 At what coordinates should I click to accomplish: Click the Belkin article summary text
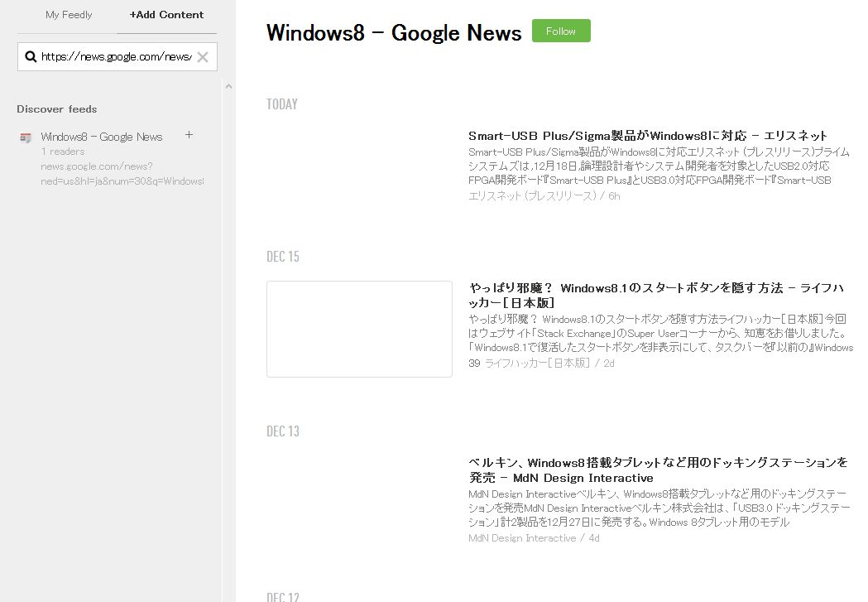(x=659, y=508)
